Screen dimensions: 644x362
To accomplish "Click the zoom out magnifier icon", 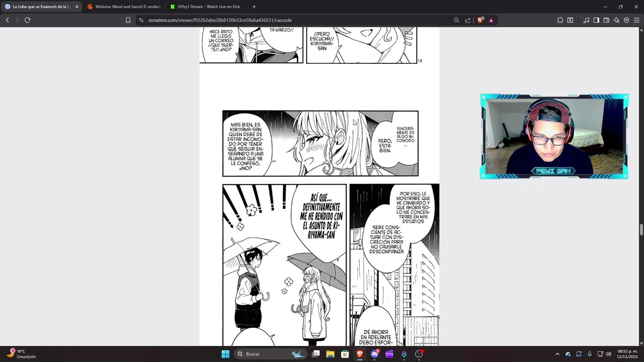I will 456,20.
